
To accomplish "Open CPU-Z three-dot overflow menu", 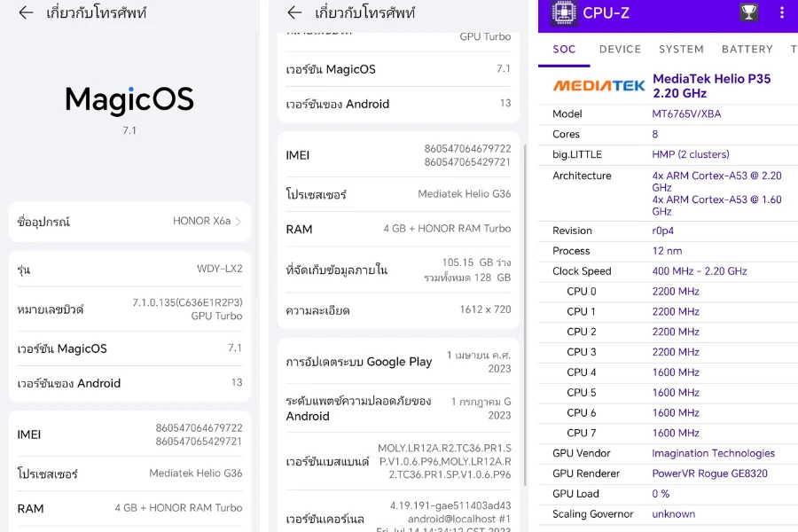I will click(x=781, y=12).
